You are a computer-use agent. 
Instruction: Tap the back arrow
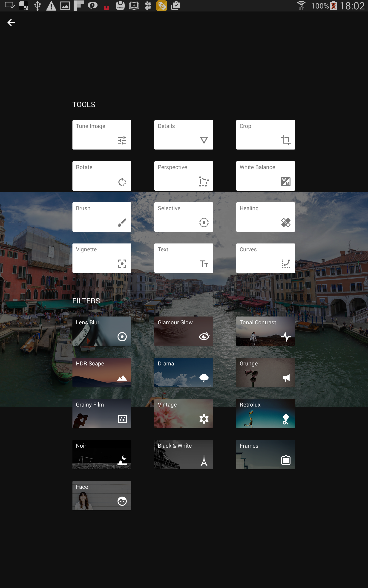[11, 23]
